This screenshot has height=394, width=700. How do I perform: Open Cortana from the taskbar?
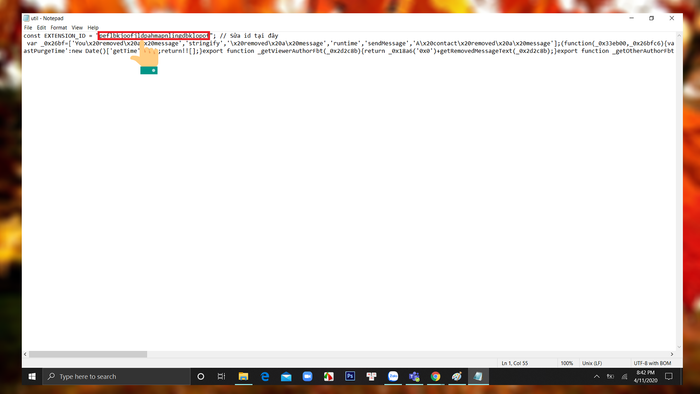pyautogui.click(x=200, y=377)
